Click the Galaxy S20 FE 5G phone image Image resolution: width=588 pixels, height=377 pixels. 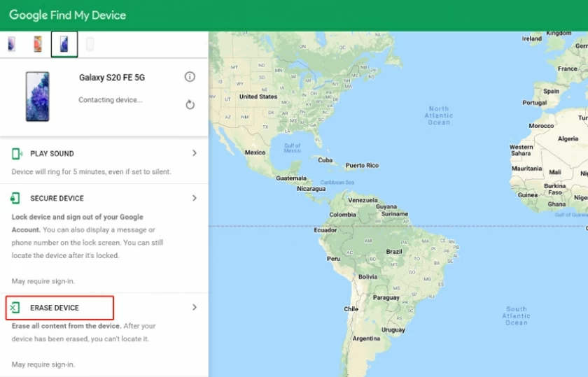[37, 97]
